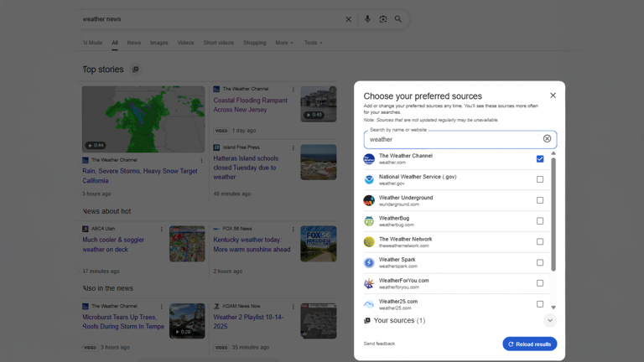Screen dimensions: 644x362
Task: Clear the weather text in source search
Action: pos(547,139)
